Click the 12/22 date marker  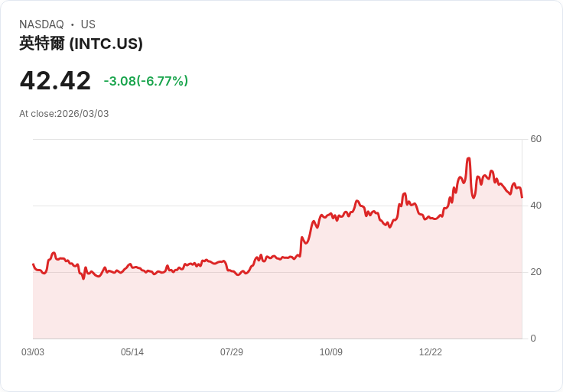pos(431,352)
